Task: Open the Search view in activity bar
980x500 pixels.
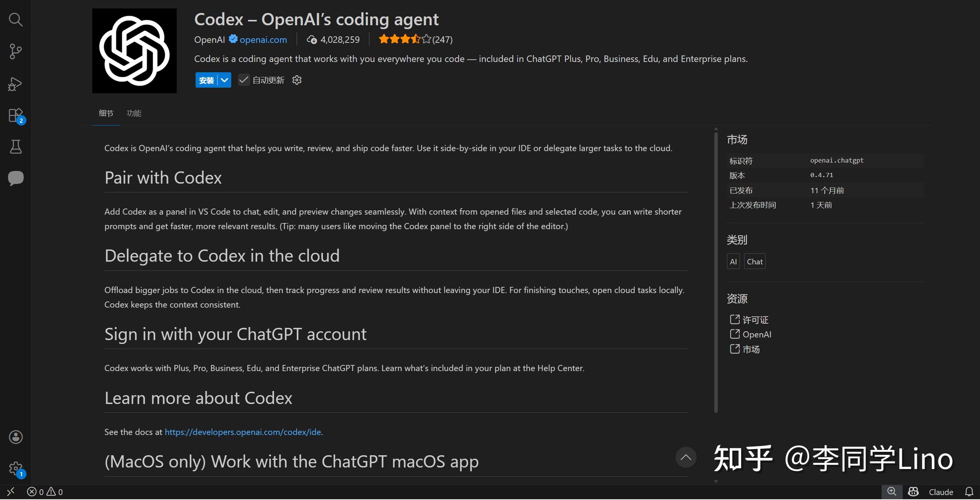Action: [15, 20]
